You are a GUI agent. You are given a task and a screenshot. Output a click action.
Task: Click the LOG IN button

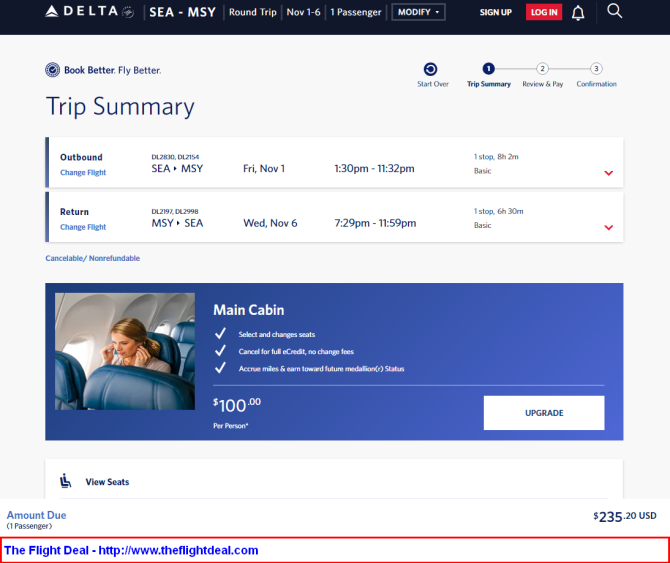pyautogui.click(x=544, y=12)
